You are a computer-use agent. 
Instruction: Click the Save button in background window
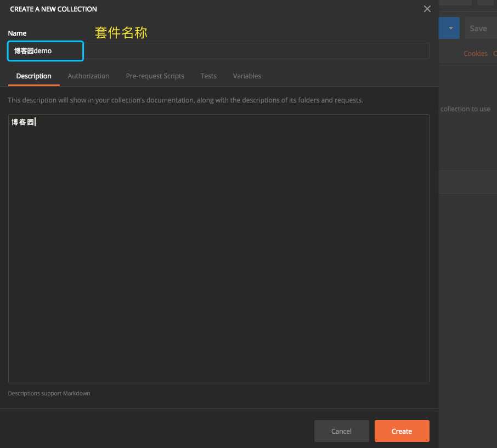pyautogui.click(x=480, y=28)
